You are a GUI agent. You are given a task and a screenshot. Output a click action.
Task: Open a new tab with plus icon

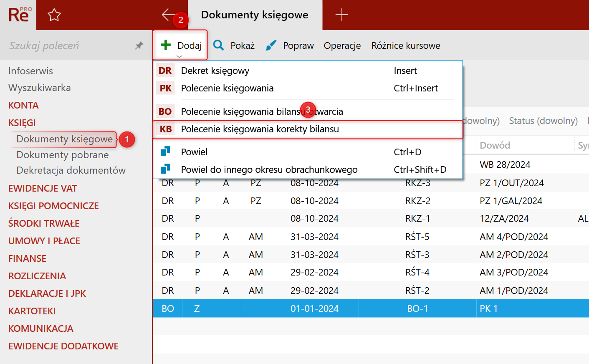[341, 15]
